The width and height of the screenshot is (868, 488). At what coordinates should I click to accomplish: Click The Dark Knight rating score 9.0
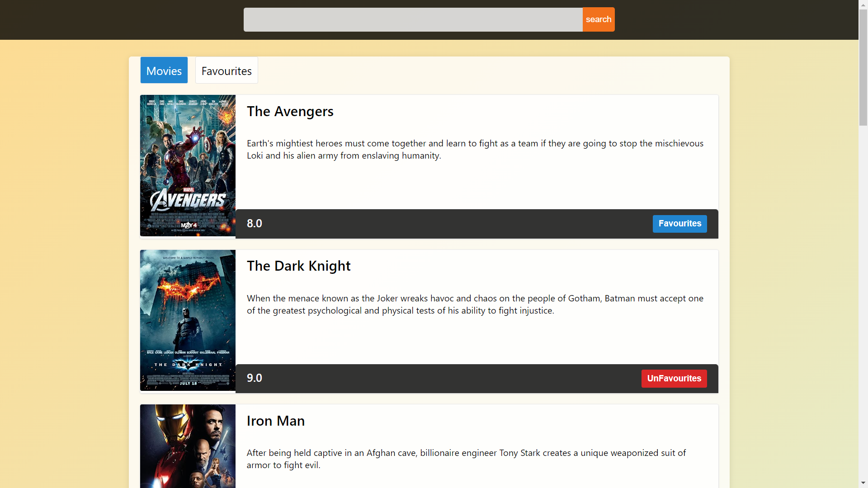[x=255, y=378]
